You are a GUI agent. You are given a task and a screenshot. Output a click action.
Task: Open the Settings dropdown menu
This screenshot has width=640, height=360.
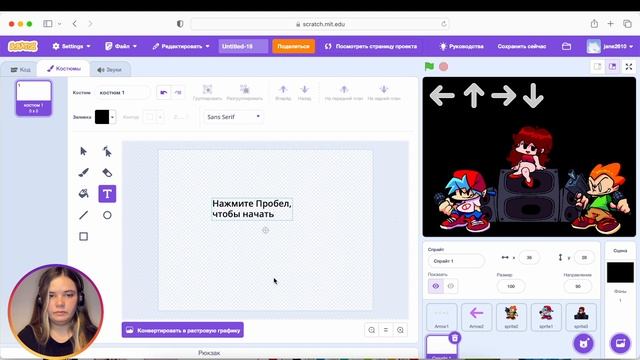(71, 46)
